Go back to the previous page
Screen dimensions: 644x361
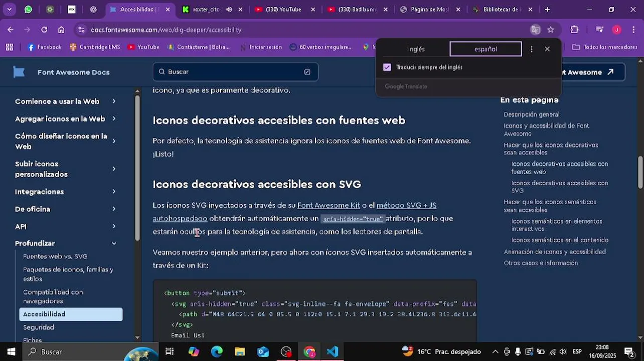tap(11, 30)
